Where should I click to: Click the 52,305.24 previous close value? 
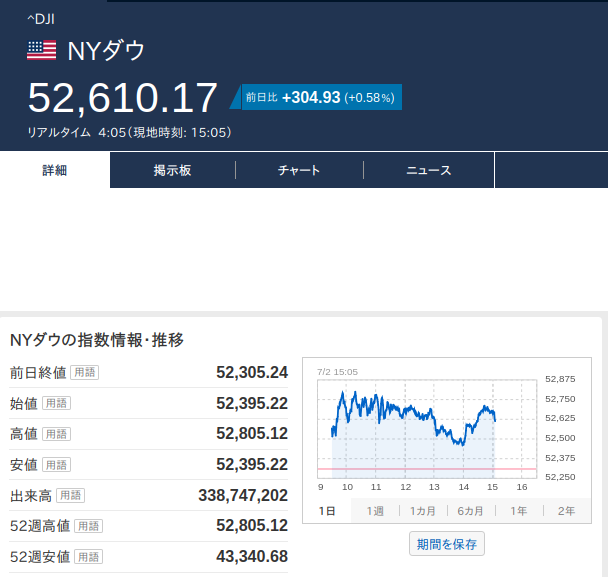252,372
